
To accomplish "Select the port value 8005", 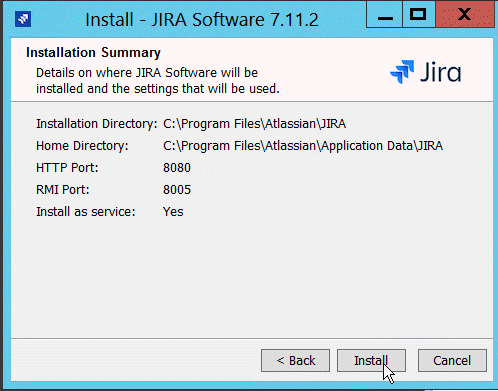I will (177, 190).
